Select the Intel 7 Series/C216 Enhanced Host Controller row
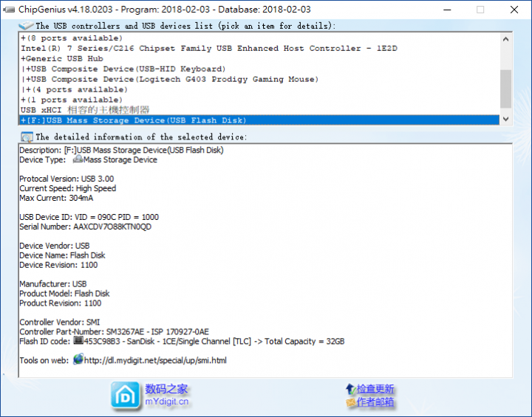The image size is (532, 417). (259, 49)
